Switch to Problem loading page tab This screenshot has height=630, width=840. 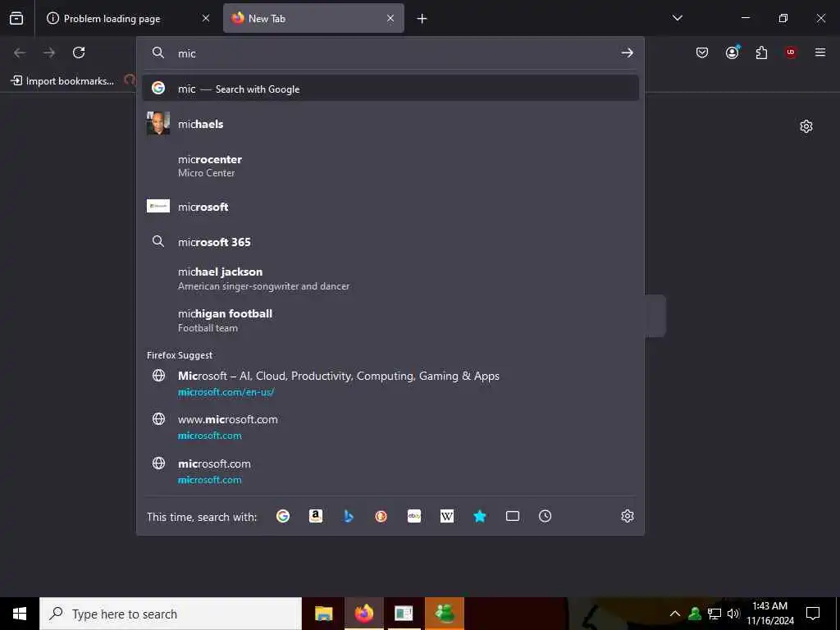128,18
